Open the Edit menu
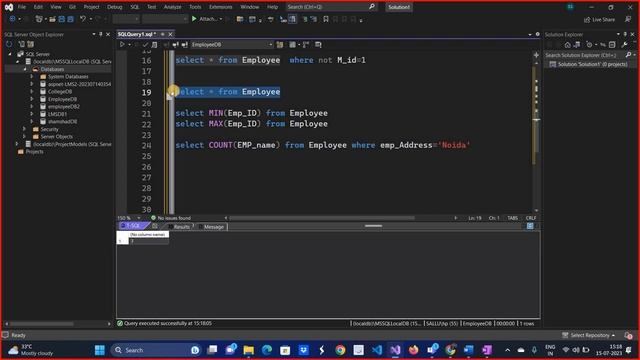 click(x=38, y=7)
